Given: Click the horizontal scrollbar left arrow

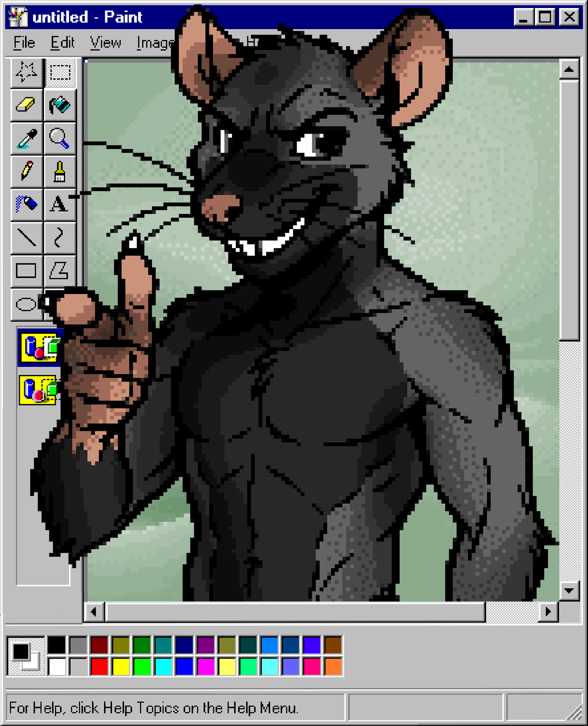Looking at the screenshot, I should [x=94, y=612].
